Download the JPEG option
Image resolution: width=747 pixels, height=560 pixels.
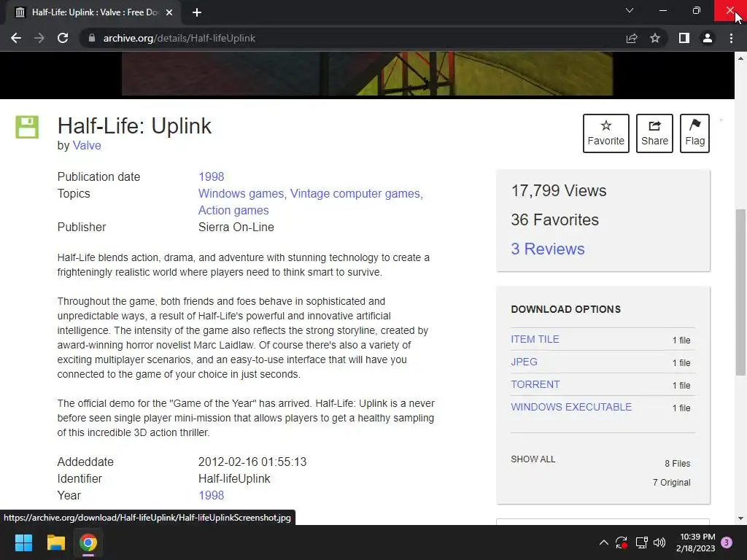(x=524, y=362)
